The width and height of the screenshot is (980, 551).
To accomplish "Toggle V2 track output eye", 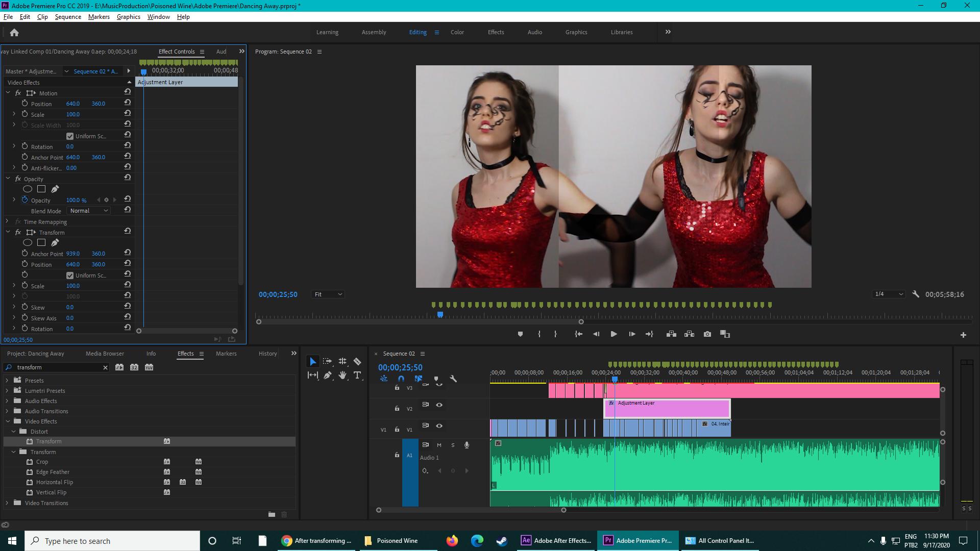I will [439, 405].
